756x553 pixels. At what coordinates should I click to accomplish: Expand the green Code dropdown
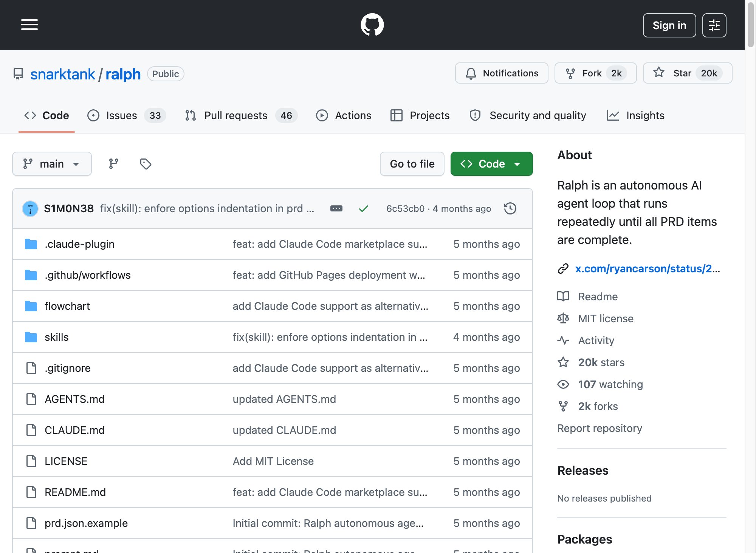pyautogui.click(x=491, y=164)
